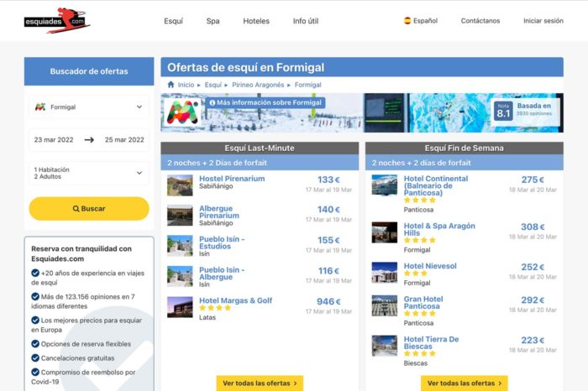This screenshot has height=391, width=588.
Task: Open Hotel & Spa Aragón Hills offer
Action: tap(439, 229)
